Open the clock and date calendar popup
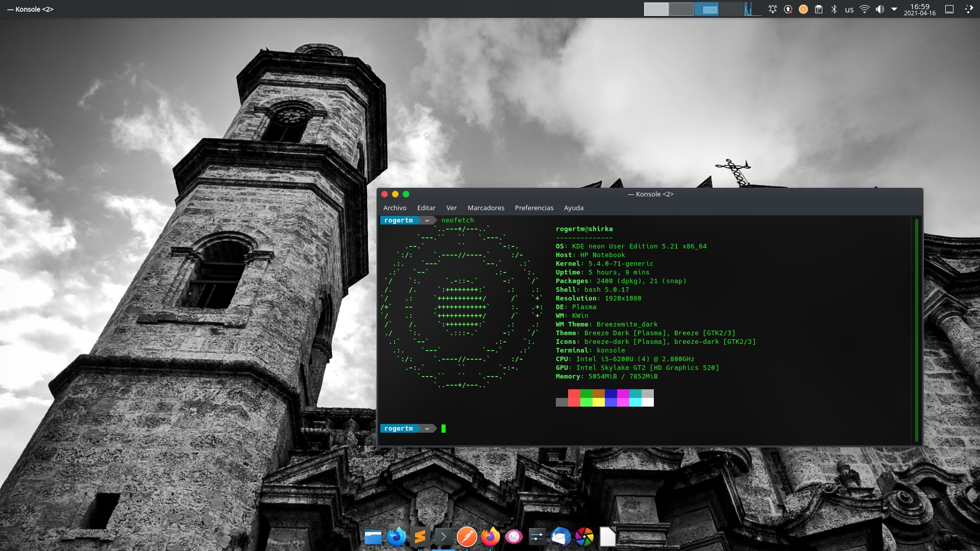980x551 pixels. click(920, 9)
